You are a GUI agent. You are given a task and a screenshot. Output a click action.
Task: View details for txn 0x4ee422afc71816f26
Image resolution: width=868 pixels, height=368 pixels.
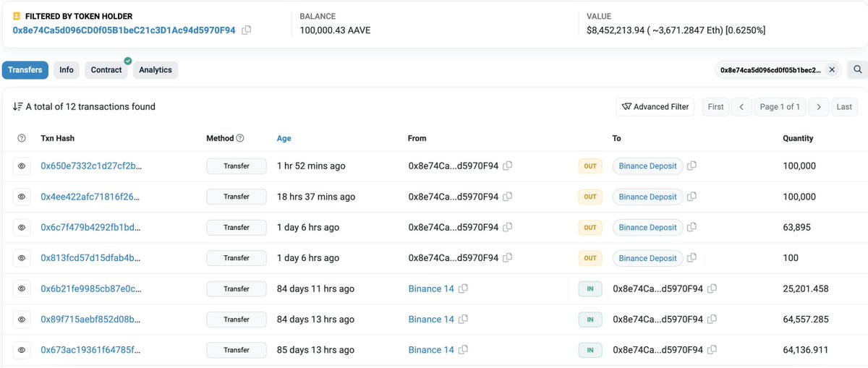22,197
